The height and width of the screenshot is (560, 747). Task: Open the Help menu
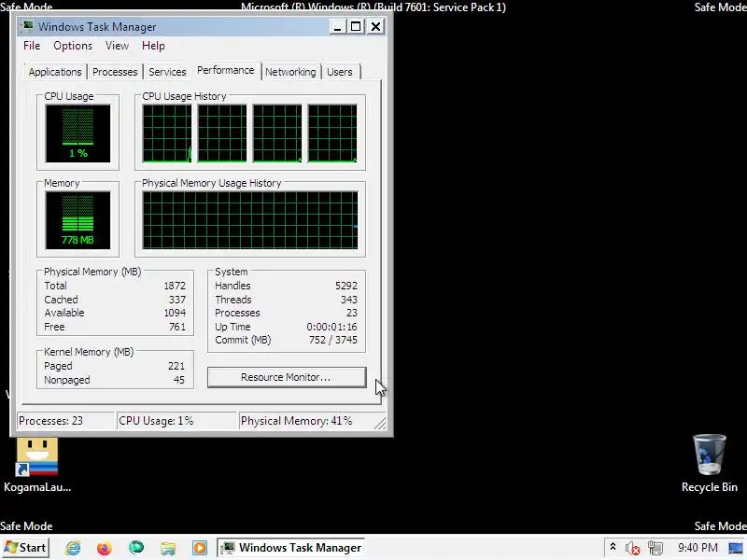tap(153, 46)
